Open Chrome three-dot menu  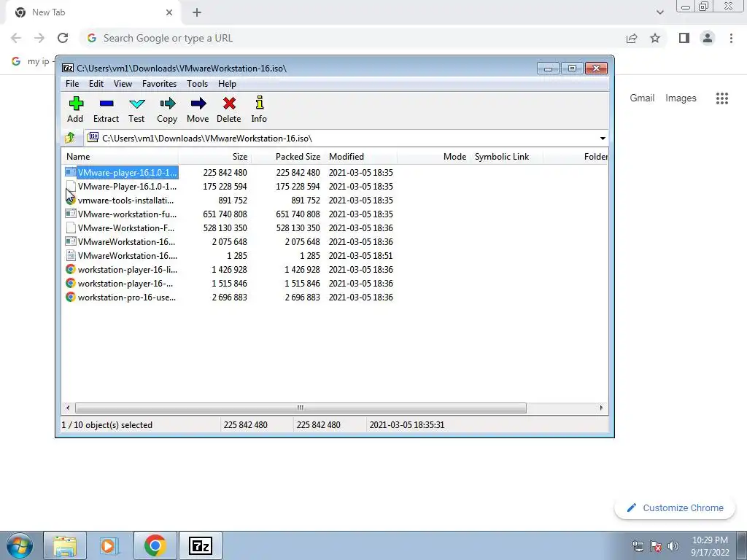click(731, 38)
